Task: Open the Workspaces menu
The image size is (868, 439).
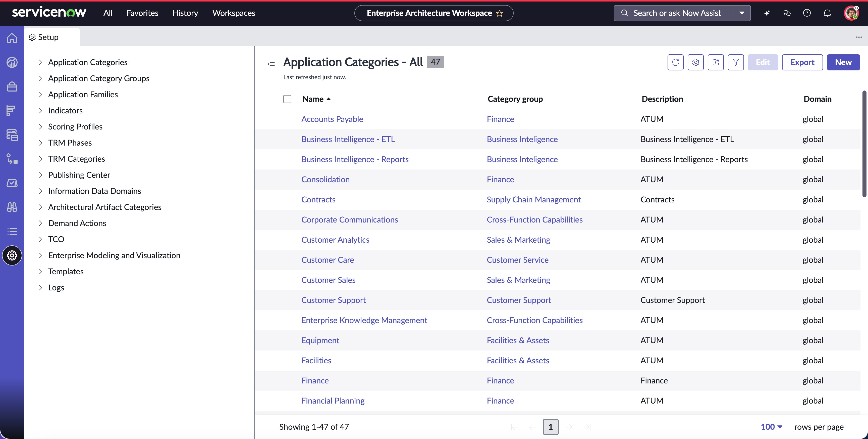Action: 234,13
